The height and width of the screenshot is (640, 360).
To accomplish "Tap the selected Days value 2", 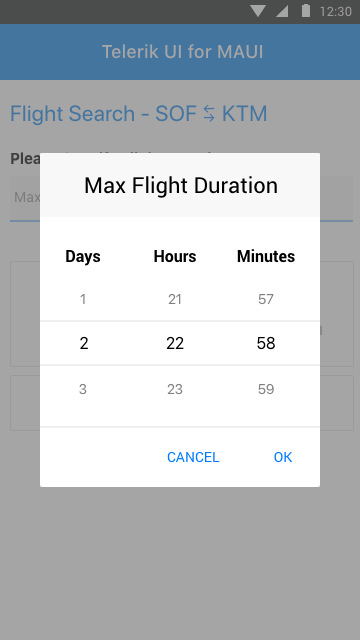I will pyautogui.click(x=84, y=343).
